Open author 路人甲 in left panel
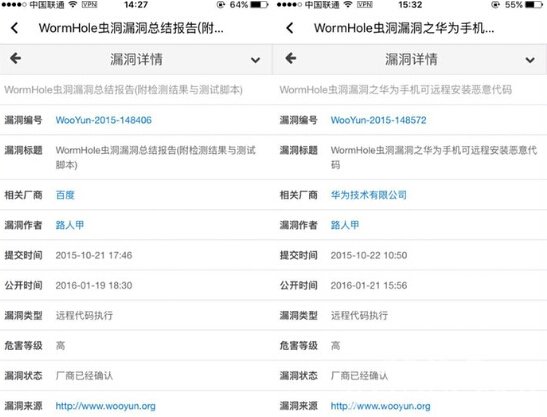This screenshot has height=417, width=547. click(x=70, y=225)
